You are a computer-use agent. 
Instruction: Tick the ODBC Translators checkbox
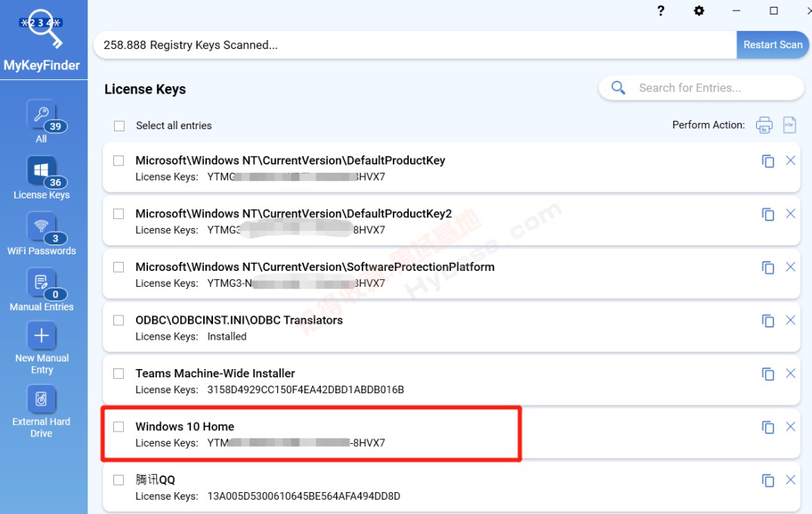(x=119, y=321)
